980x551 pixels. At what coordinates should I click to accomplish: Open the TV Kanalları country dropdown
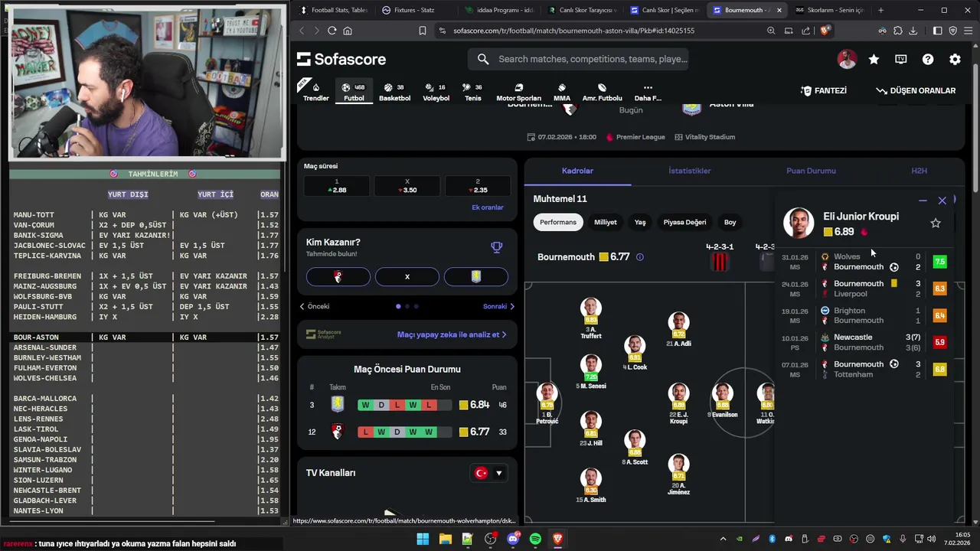coord(488,473)
